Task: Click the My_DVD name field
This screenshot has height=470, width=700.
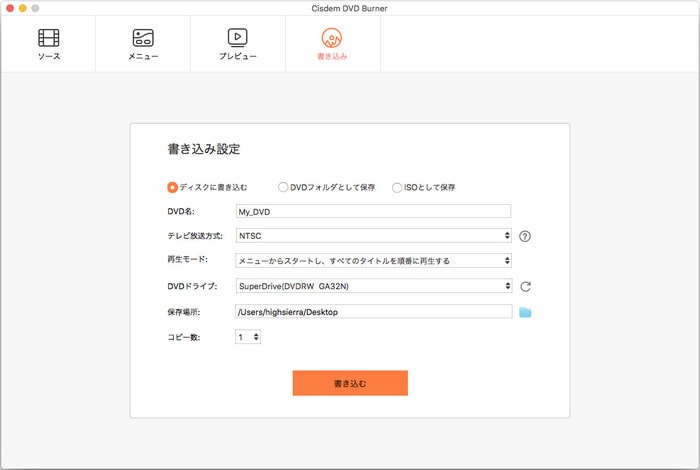Action: click(372, 211)
